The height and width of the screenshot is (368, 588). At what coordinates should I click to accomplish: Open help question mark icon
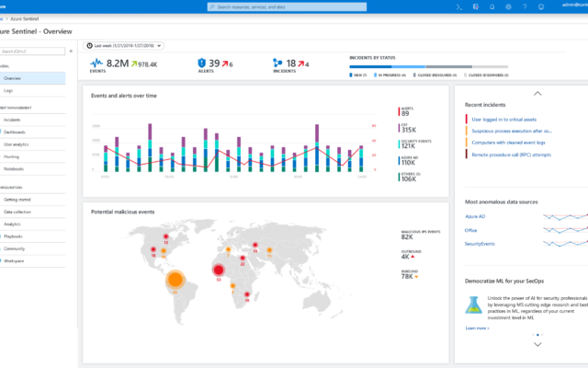[x=525, y=6]
